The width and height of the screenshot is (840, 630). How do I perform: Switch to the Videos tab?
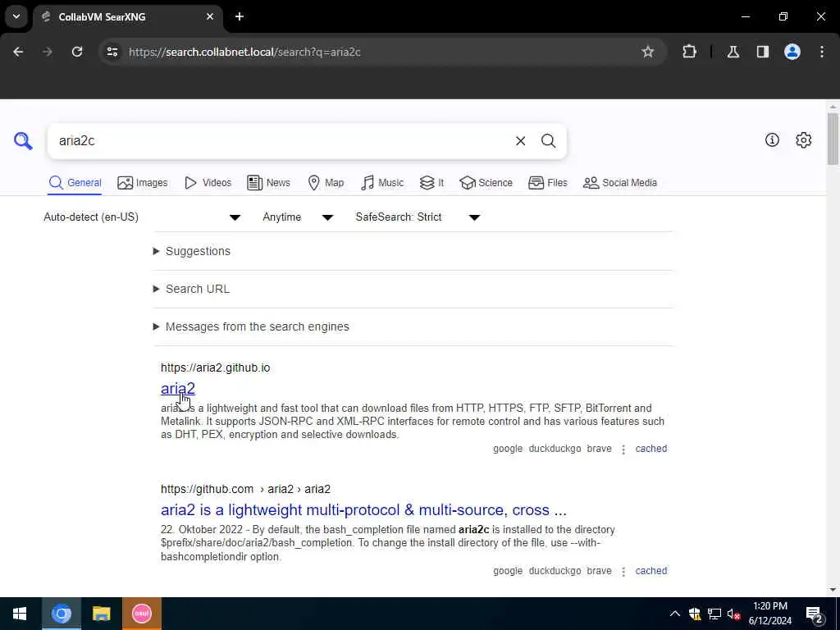pyautogui.click(x=208, y=183)
